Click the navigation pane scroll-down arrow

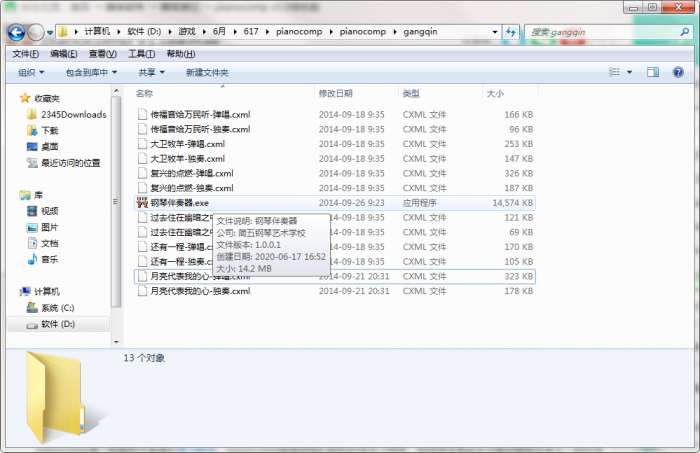tap(116, 342)
